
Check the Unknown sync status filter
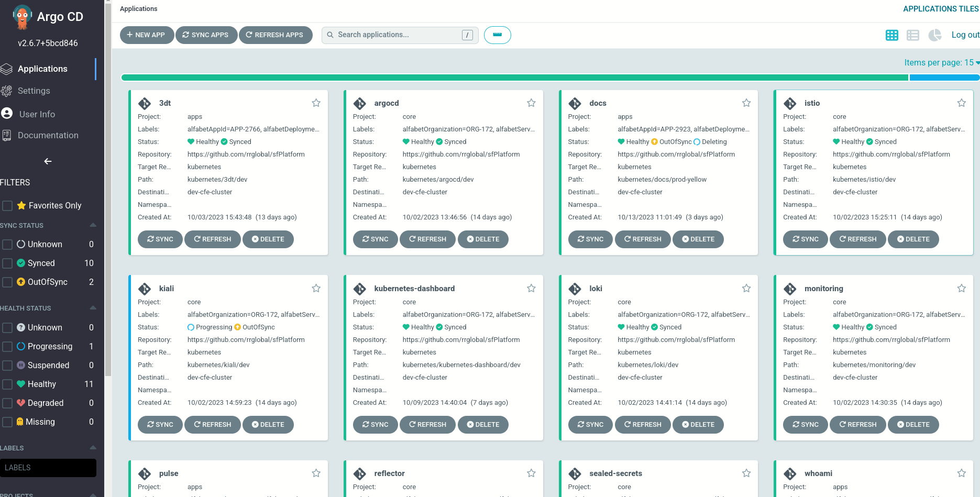(7, 245)
